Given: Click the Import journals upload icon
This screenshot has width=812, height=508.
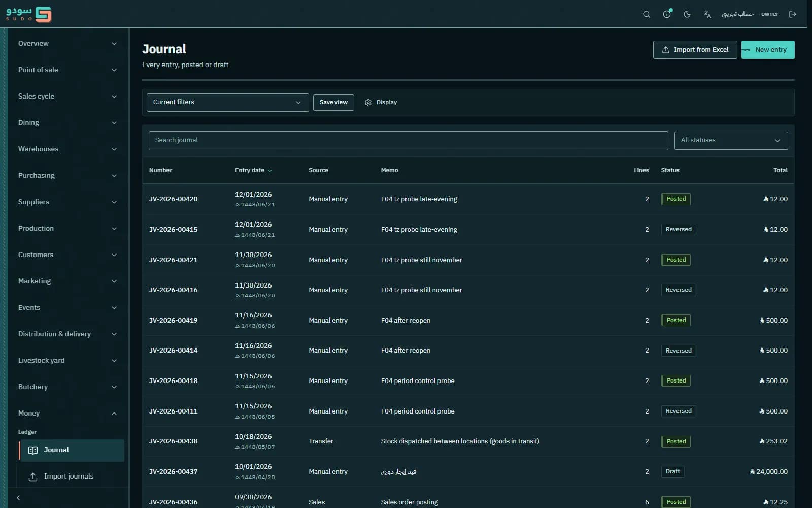Looking at the screenshot, I should 33,477.
